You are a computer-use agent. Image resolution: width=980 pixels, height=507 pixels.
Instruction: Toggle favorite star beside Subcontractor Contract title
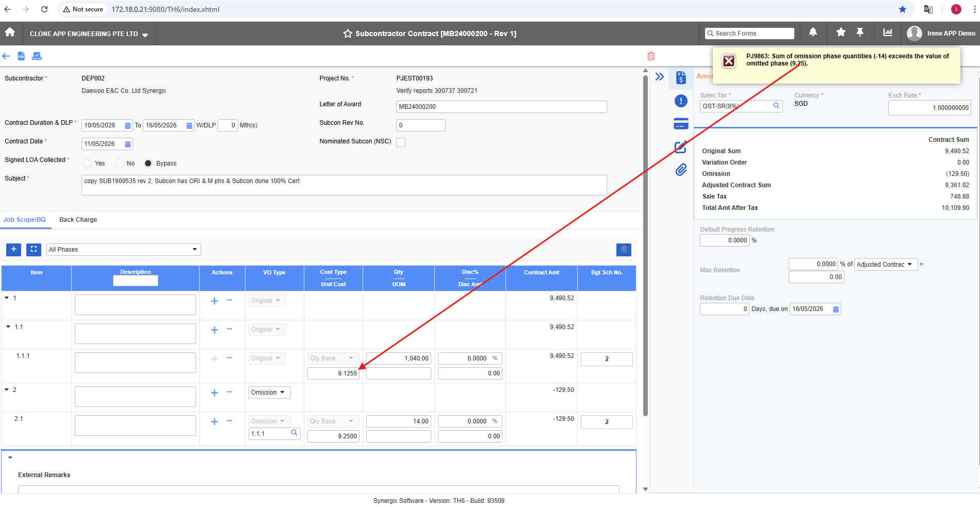tap(348, 34)
